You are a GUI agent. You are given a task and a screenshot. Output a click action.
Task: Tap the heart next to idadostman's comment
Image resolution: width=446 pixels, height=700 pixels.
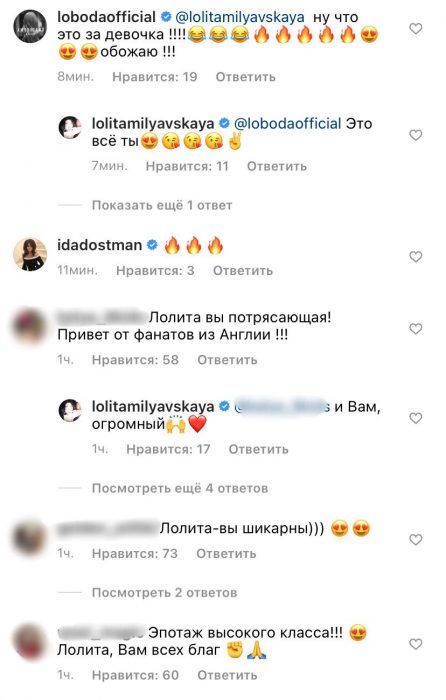(x=415, y=256)
